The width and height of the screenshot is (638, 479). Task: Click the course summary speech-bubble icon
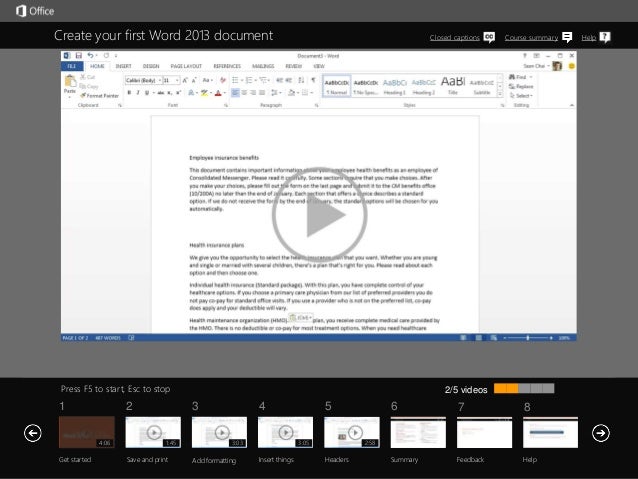(567, 37)
